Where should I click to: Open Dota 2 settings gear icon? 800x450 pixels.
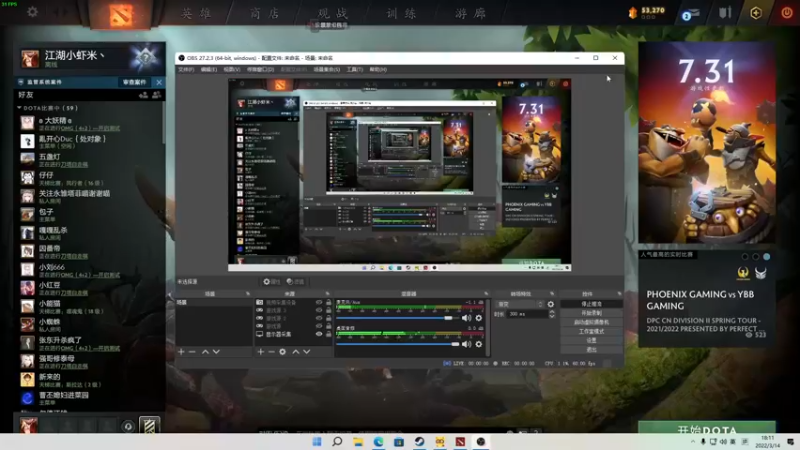click(32, 11)
